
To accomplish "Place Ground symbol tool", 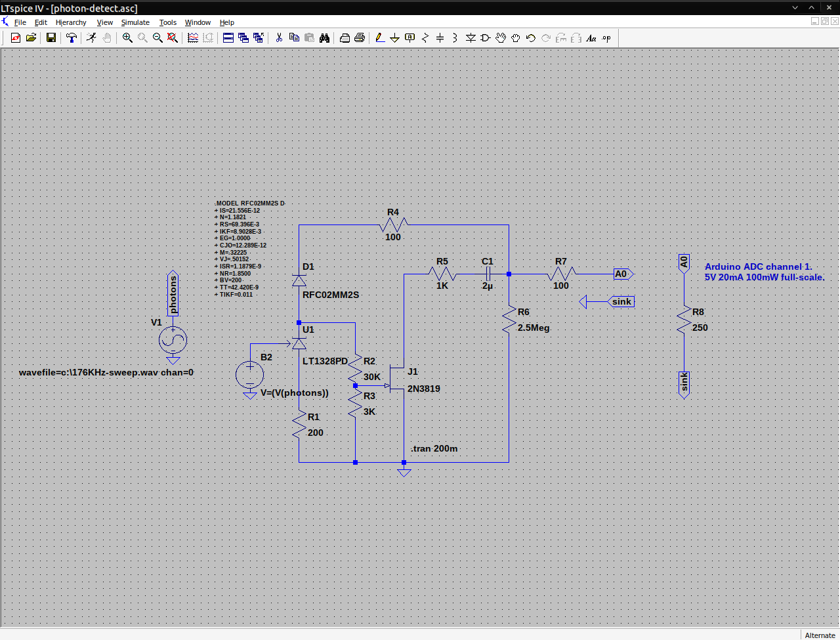I will [394, 38].
